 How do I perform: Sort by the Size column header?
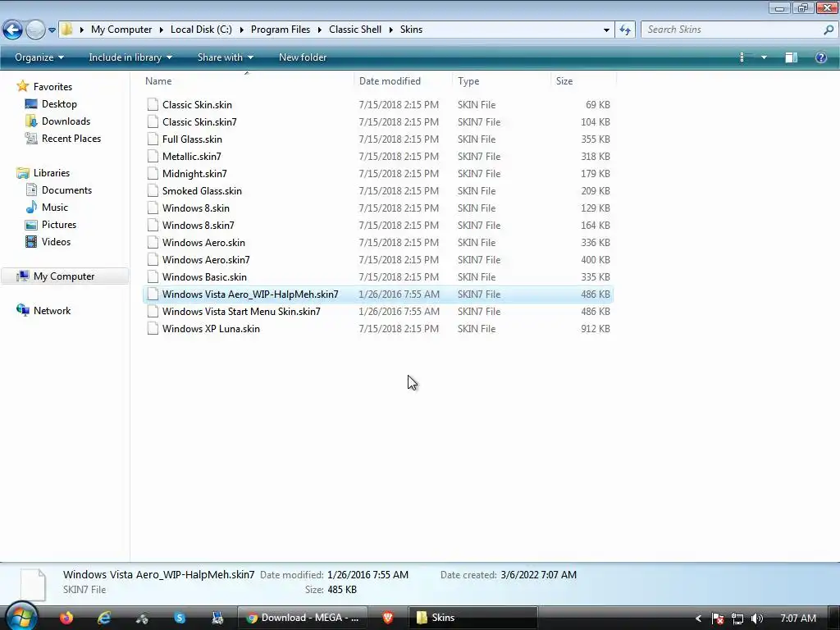pos(583,81)
